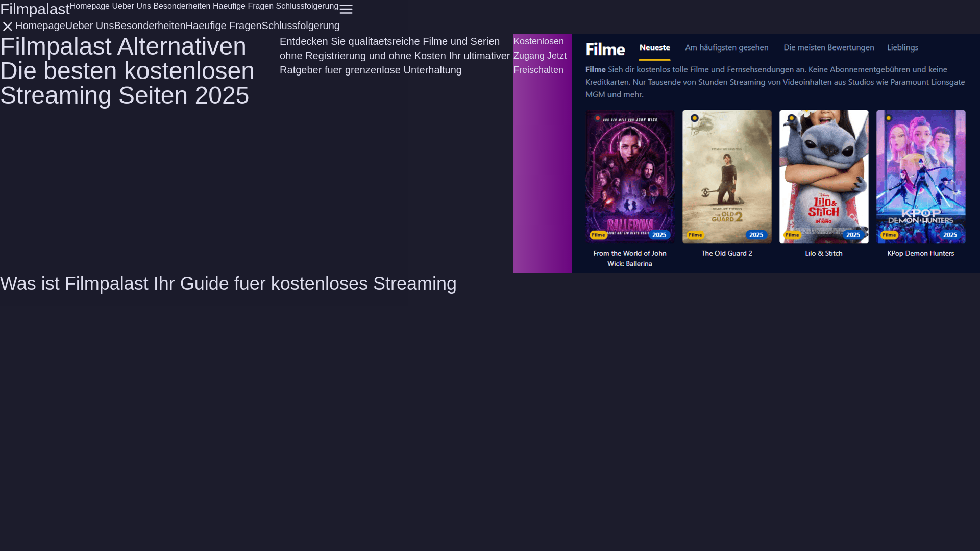The height and width of the screenshot is (551, 980).
Task: Click 2025 badge on Ballerina poster
Action: tap(659, 235)
